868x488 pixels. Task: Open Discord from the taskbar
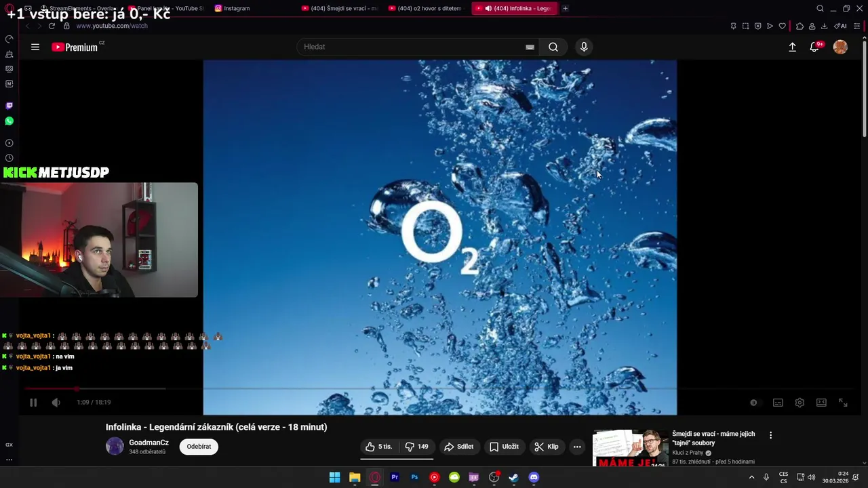(x=534, y=477)
